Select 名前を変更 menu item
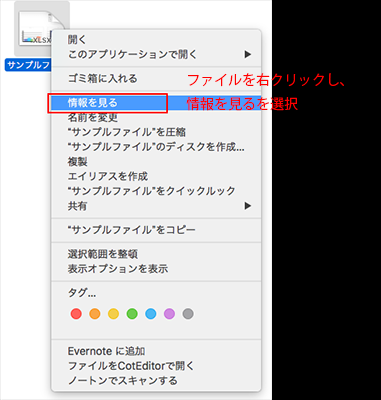 [x=156, y=117]
